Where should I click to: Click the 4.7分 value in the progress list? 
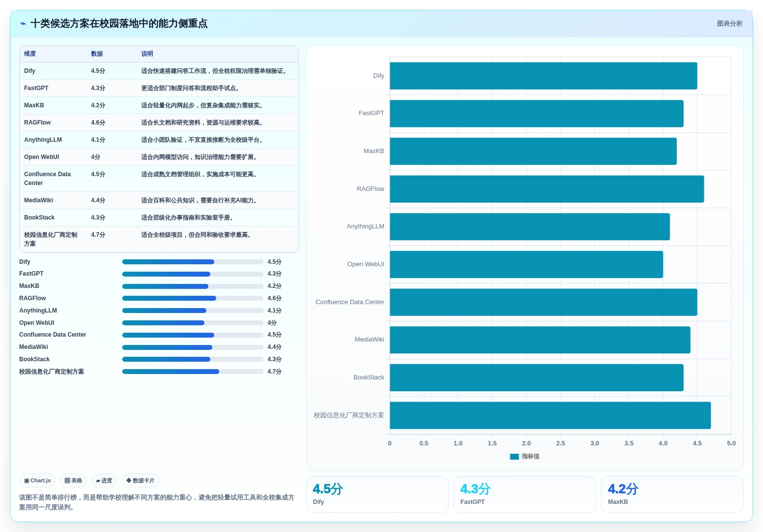tap(274, 372)
